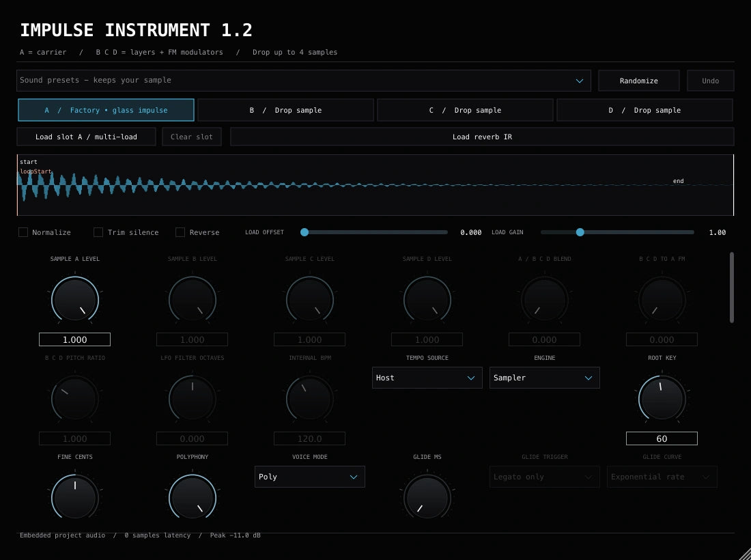Click the Undo button
Image resolution: width=751 pixels, height=560 pixels.
(x=710, y=81)
